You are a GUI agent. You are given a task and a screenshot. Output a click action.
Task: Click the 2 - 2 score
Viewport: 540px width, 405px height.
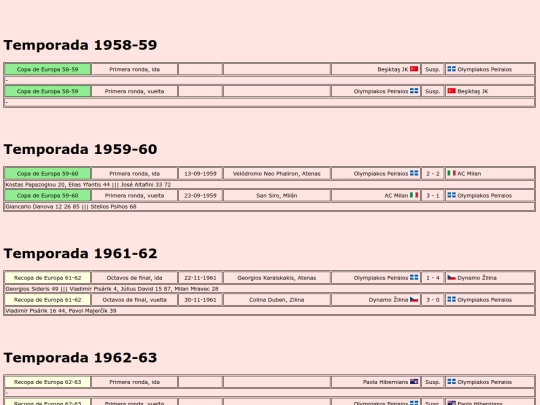433,174
